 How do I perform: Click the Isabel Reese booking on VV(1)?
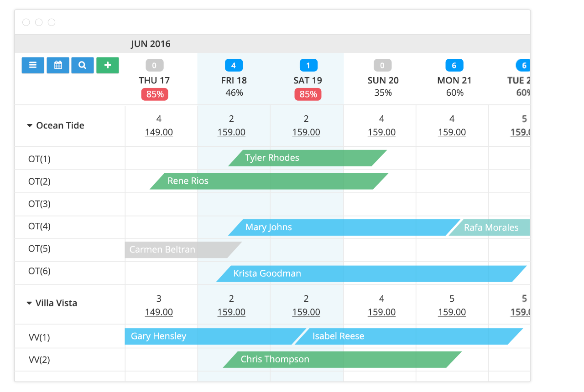(x=338, y=336)
